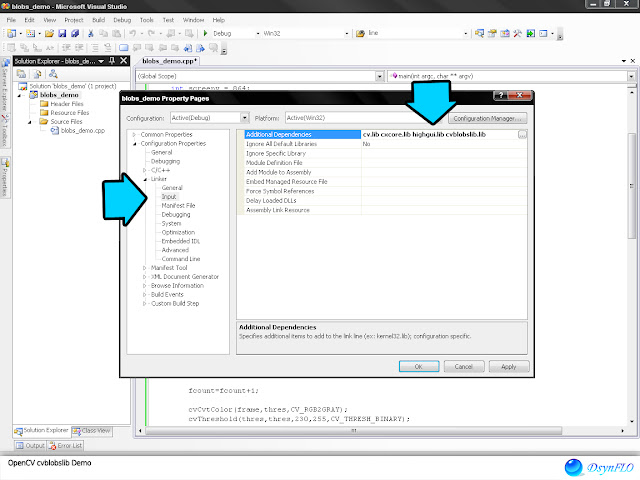Click the View Class Diagram icon in Solution Explorer
The image size is (640, 480).
[x=53, y=74]
